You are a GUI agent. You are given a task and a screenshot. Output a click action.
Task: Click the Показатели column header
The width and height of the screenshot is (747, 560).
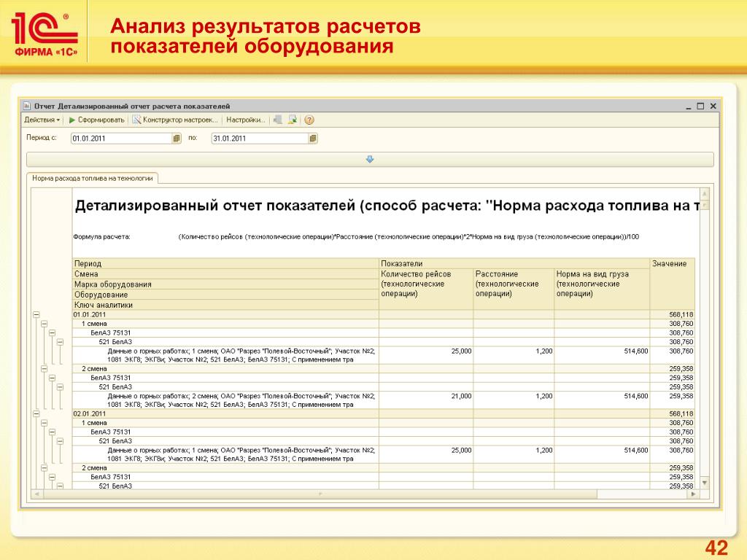(514, 263)
